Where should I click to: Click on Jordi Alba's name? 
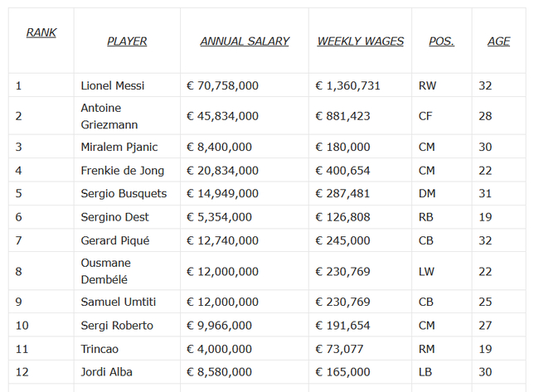pos(106,372)
